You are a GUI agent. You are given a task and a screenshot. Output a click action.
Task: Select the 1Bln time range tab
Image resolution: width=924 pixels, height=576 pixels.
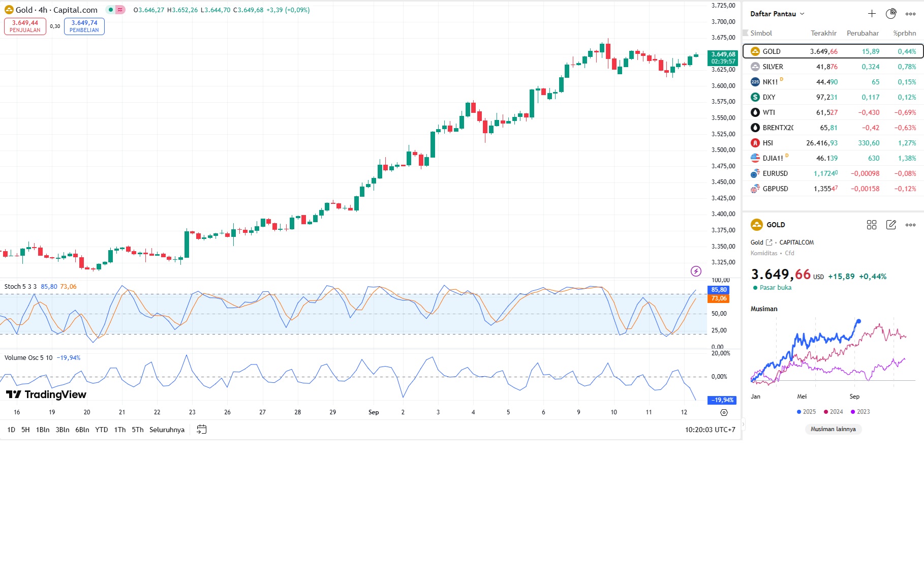pyautogui.click(x=43, y=430)
